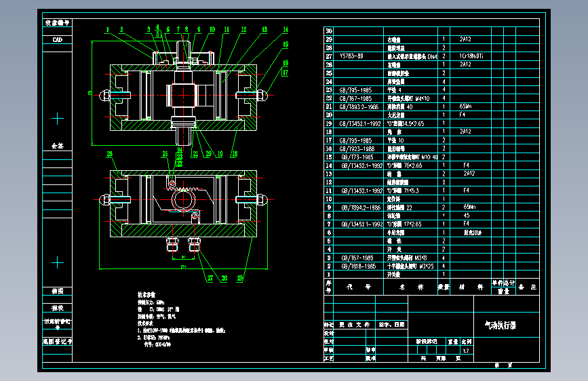This screenshot has width=588, height=381.
Task: Select the 开关盖 name in row 1
Action: coord(394,275)
